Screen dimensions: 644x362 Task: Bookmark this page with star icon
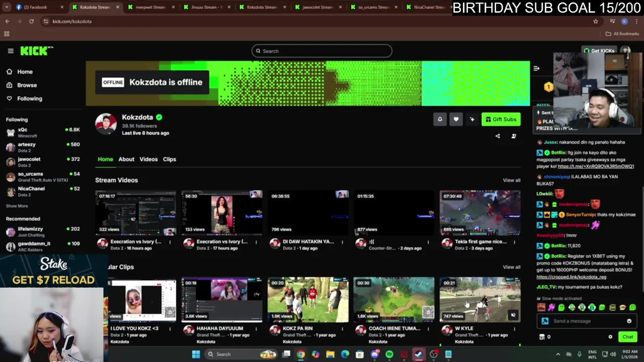(596, 22)
